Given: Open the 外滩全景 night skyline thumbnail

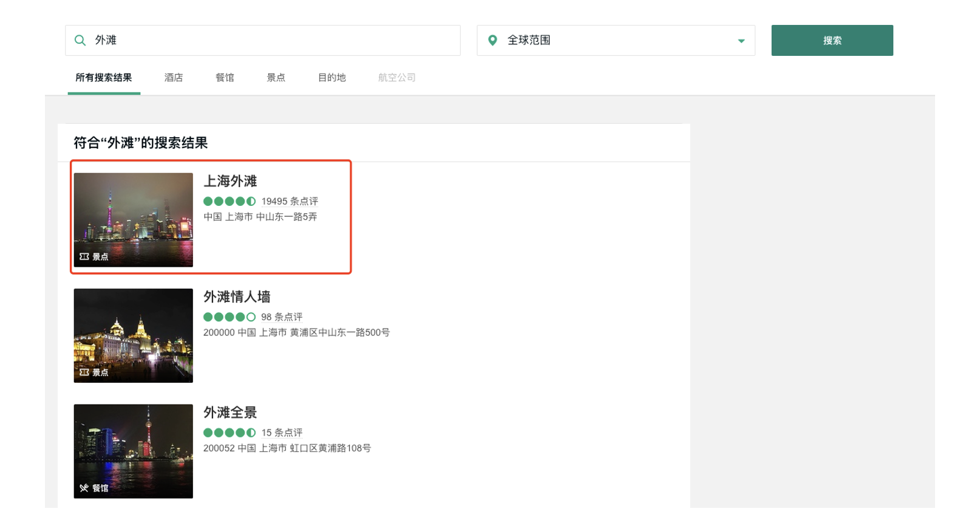Looking at the screenshot, I should point(134,451).
